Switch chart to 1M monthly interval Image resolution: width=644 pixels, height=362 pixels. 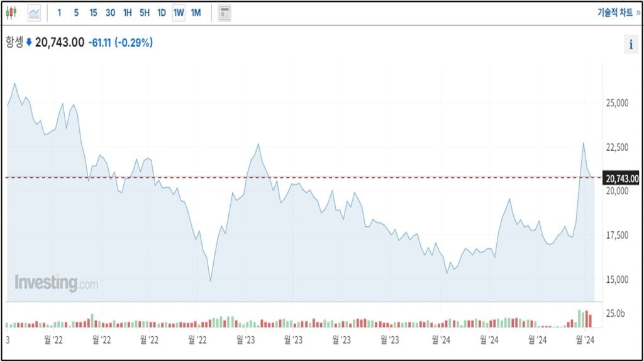pyautogui.click(x=196, y=13)
